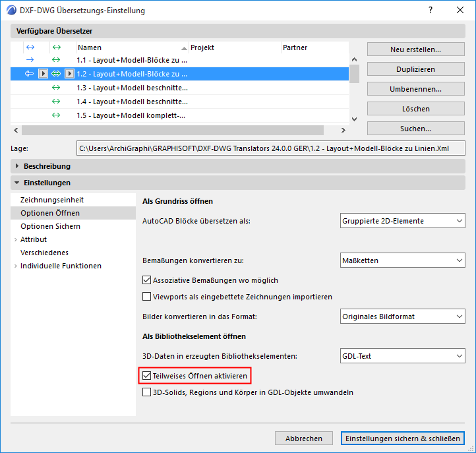Click the Neu erstellen button
This screenshot has width=476, height=453.
coord(415,49)
